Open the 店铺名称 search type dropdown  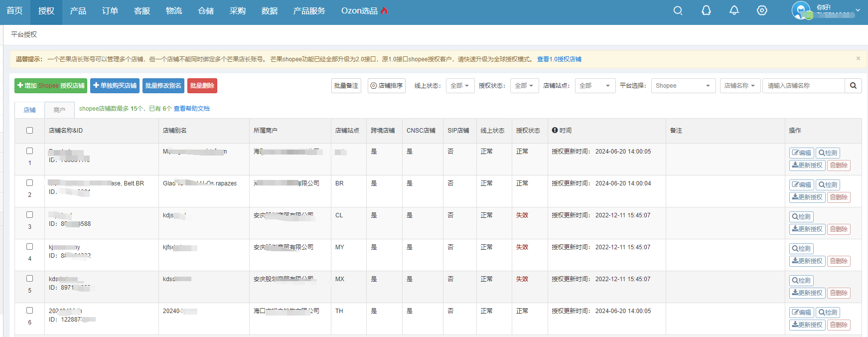(740, 86)
